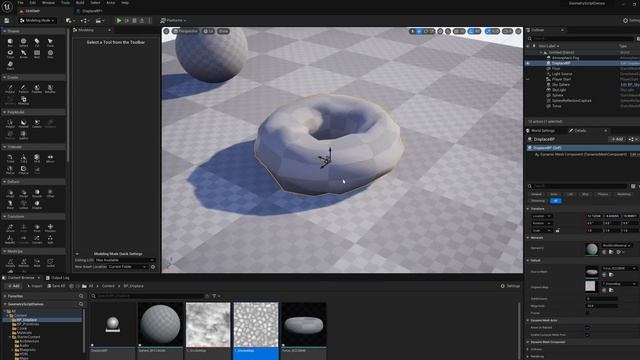This screenshot has width=640, height=360.
Task: Open the Edit menu
Action: (33, 3)
